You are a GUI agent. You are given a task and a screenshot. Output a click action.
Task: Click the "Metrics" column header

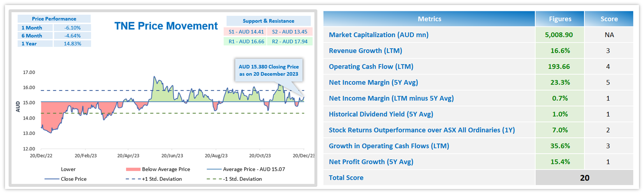point(429,19)
